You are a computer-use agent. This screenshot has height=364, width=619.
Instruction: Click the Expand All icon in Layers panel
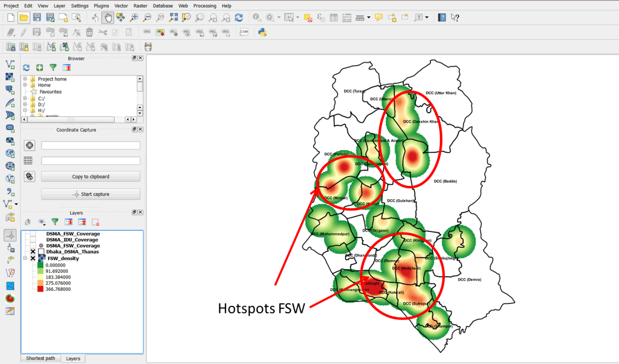coord(68,222)
